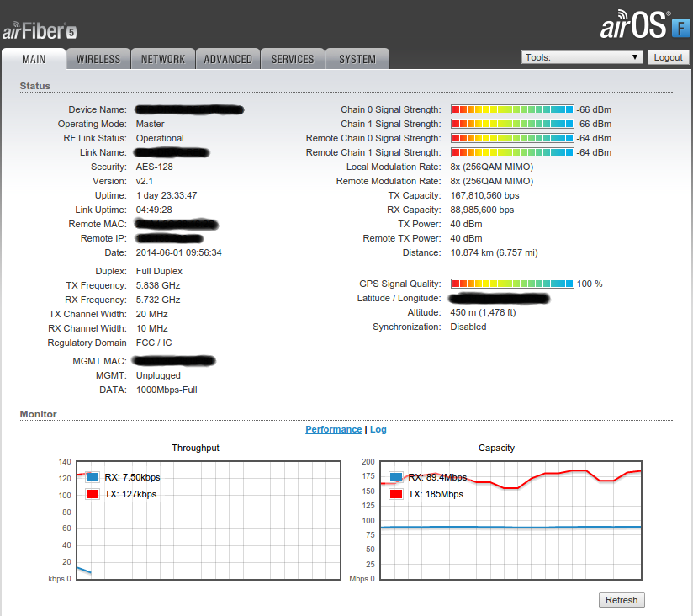
Task: Click the Remote Chain 0 value -64 dBm
Action: click(594, 138)
